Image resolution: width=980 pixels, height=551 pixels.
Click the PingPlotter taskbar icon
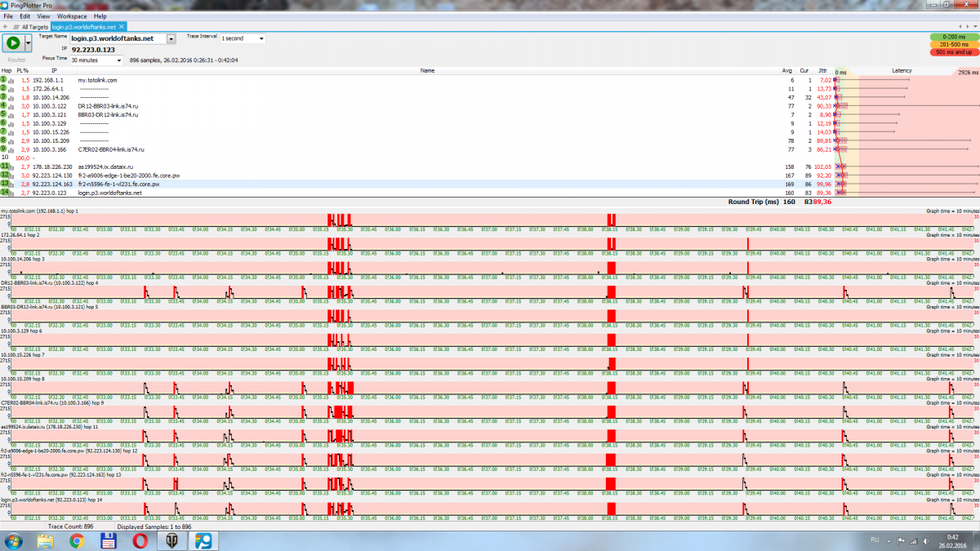(x=204, y=541)
